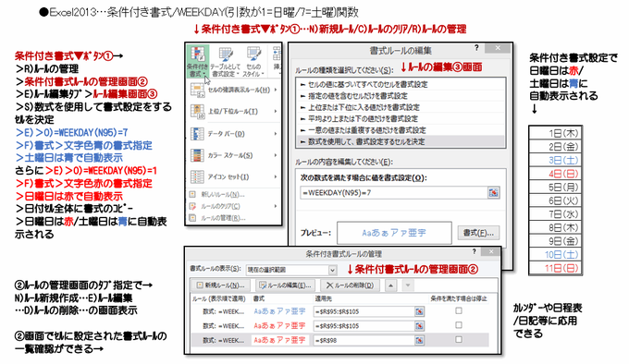
Task: Click the 条件付き書式 ribbon icon
Action: point(197,62)
